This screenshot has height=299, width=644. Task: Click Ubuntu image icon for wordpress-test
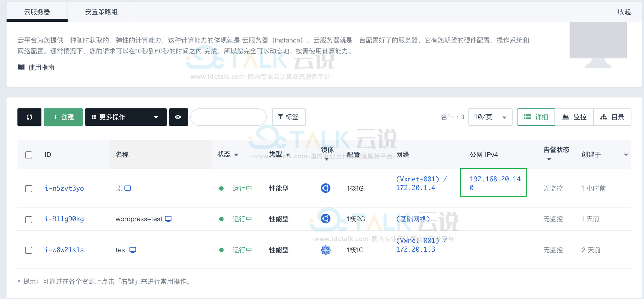tap(326, 219)
